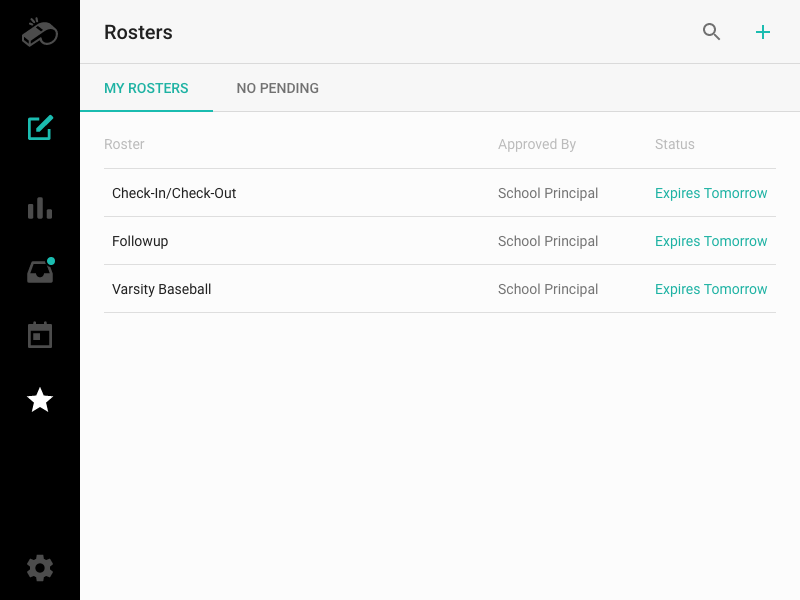Open the settings gear icon

40,568
